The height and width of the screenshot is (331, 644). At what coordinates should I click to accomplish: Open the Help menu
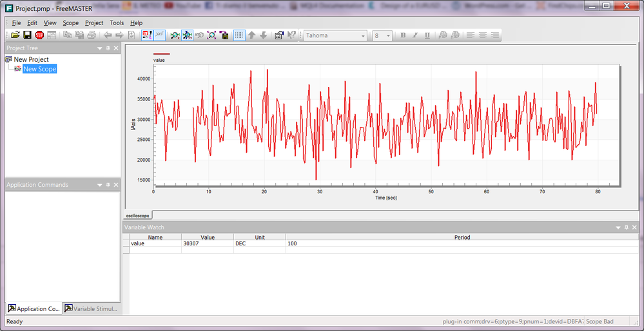point(137,23)
